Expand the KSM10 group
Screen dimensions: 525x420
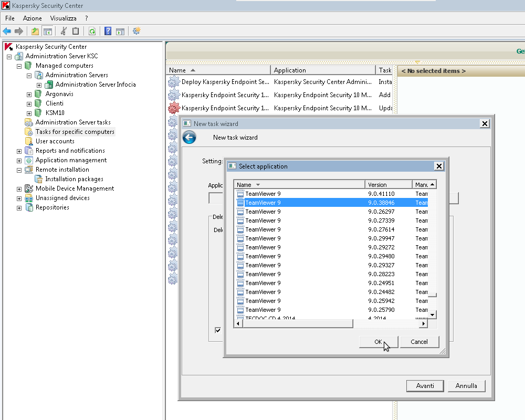point(29,113)
